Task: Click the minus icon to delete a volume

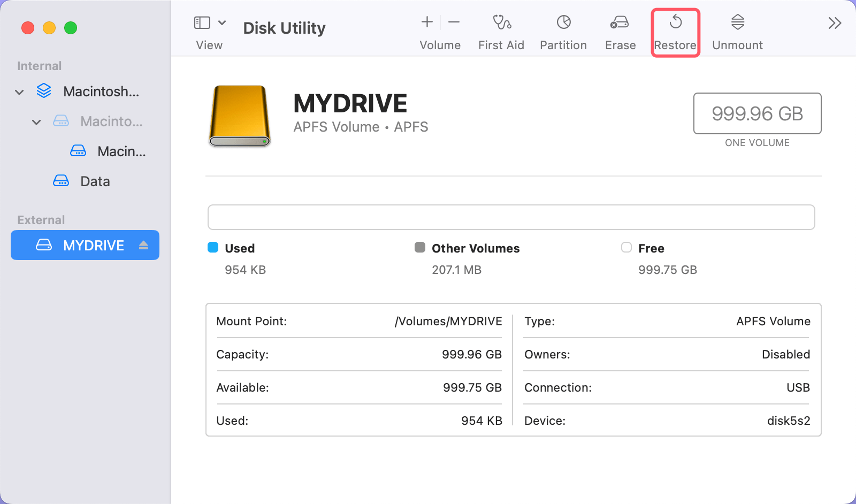Action: point(453,22)
